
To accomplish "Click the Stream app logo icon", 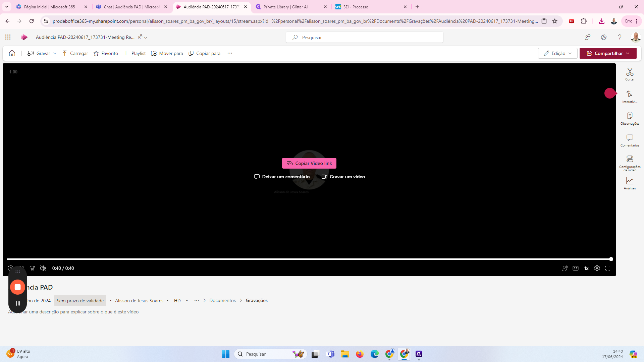I will (24, 37).
